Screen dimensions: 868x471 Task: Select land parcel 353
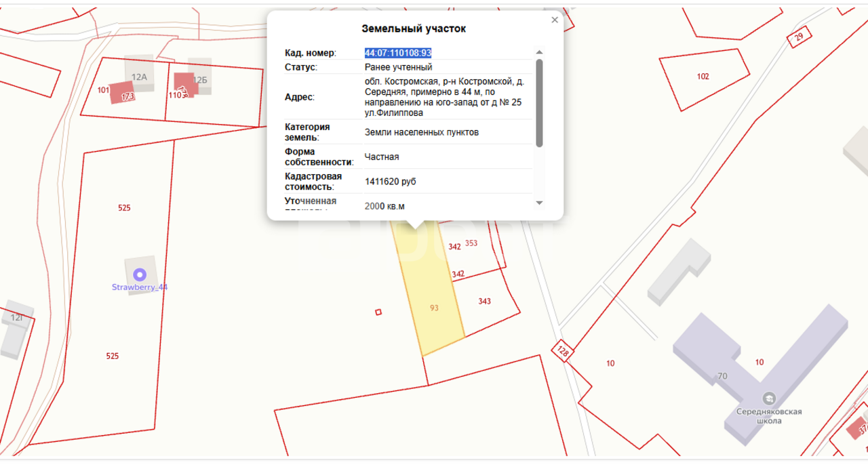pyautogui.click(x=471, y=243)
